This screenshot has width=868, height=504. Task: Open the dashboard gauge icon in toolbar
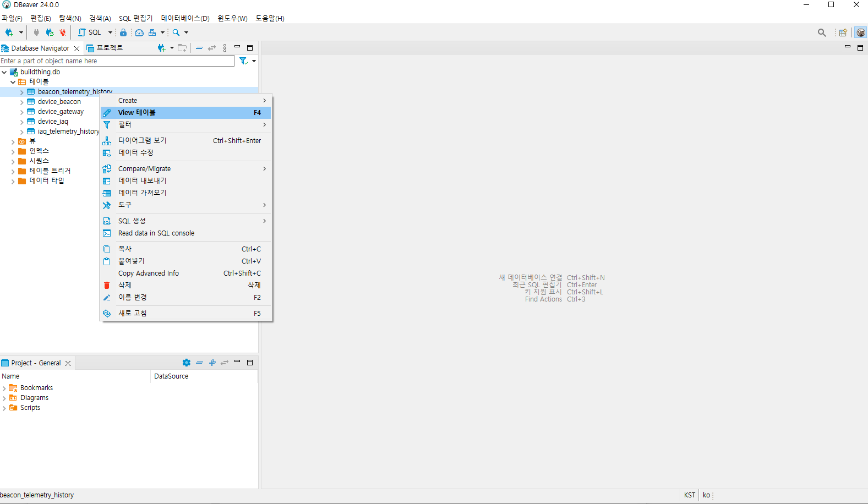pos(139,32)
